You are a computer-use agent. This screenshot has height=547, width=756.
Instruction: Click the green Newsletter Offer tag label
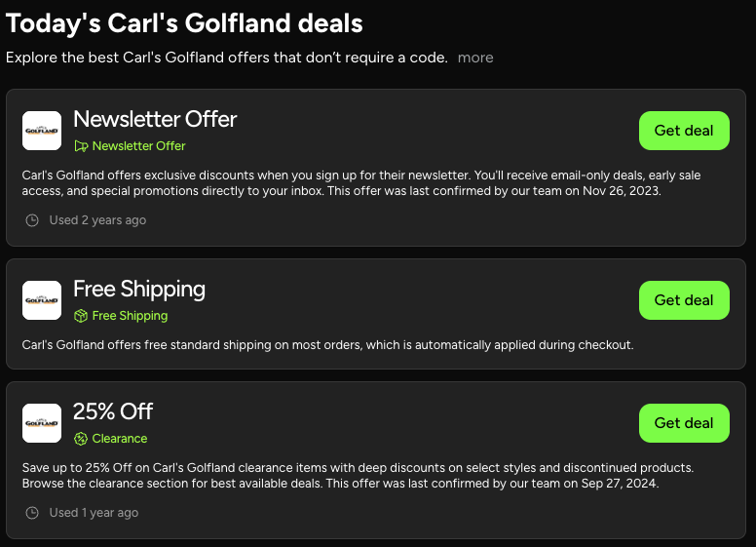coord(138,146)
